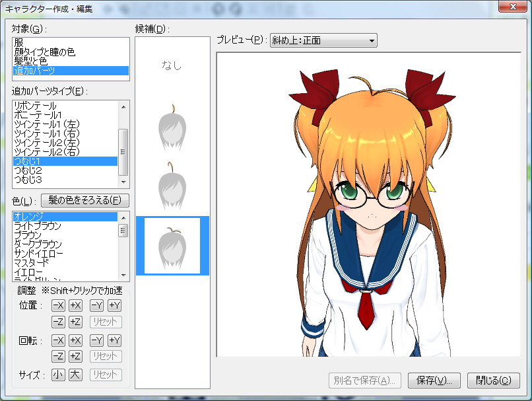
Task: Select the なし (none) candidate option
Action: [x=172, y=65]
